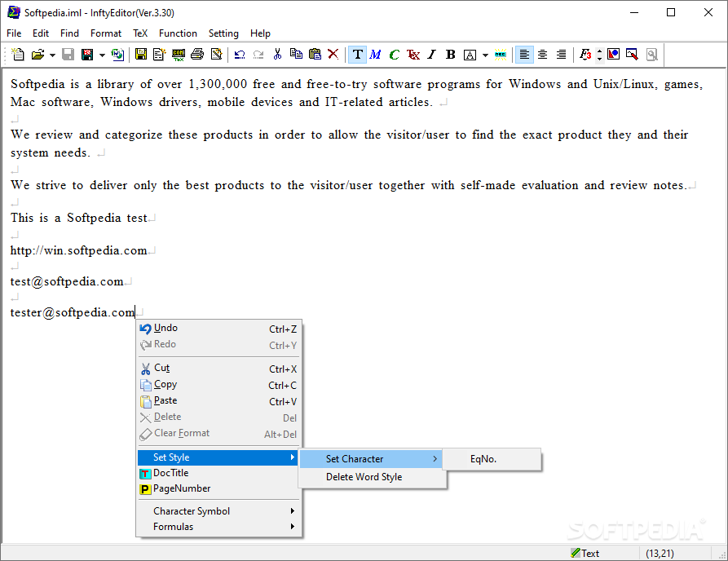Click the F3 font size icon
This screenshot has height=561, width=728.
pos(585,55)
